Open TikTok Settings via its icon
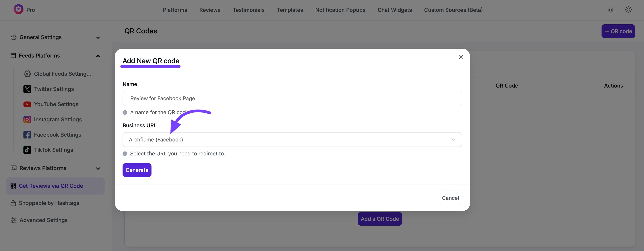The width and height of the screenshot is (644, 251). [x=27, y=150]
